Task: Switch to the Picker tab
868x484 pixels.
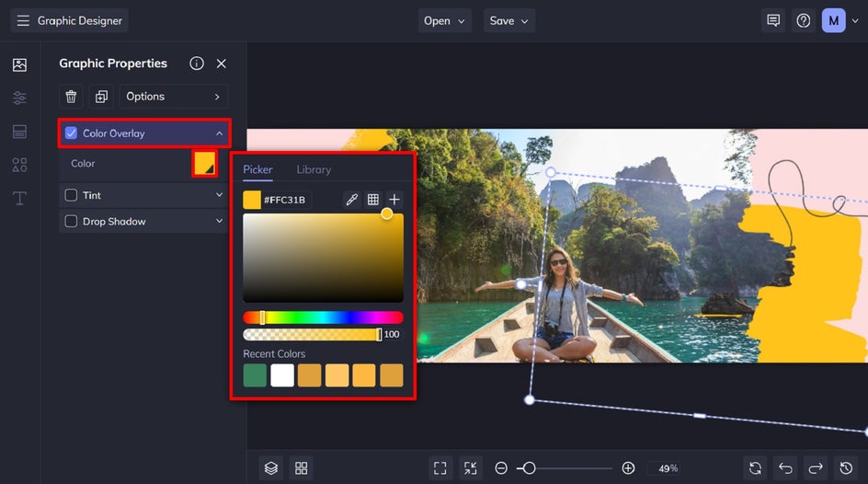Action: point(257,169)
